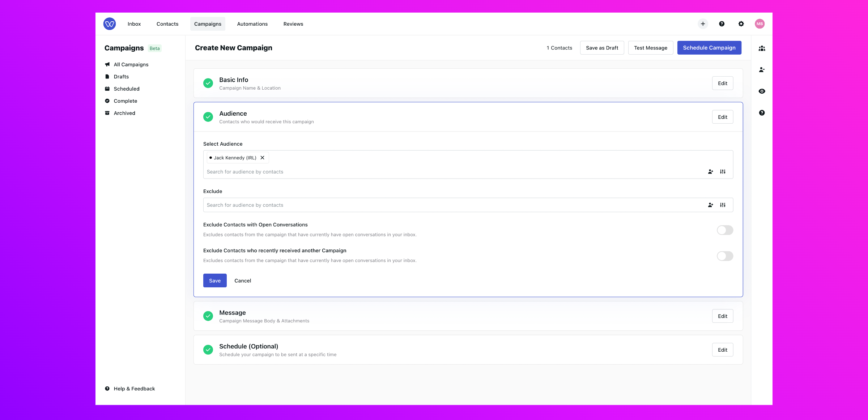Toggle Exclude Contacts who recently received another Campaign
Screen dimensions: 868x420
coord(725,256)
